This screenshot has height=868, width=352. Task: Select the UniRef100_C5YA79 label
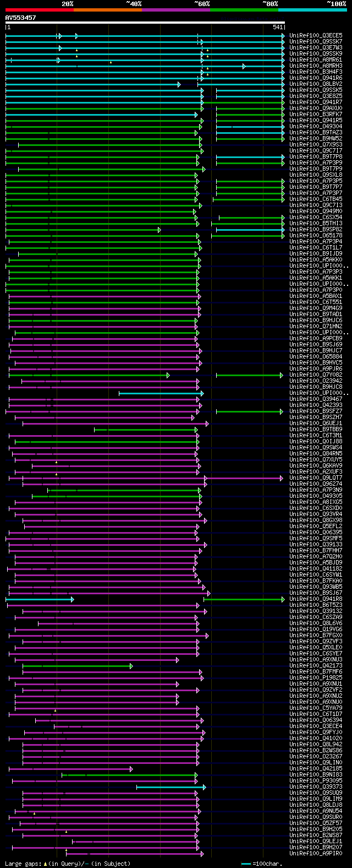[316, 708]
